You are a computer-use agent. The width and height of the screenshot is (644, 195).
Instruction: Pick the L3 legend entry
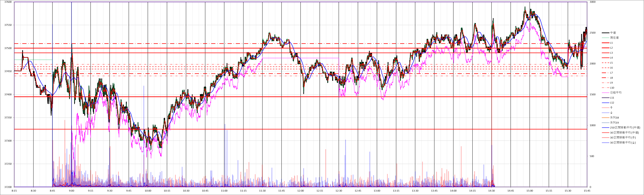point(607,53)
